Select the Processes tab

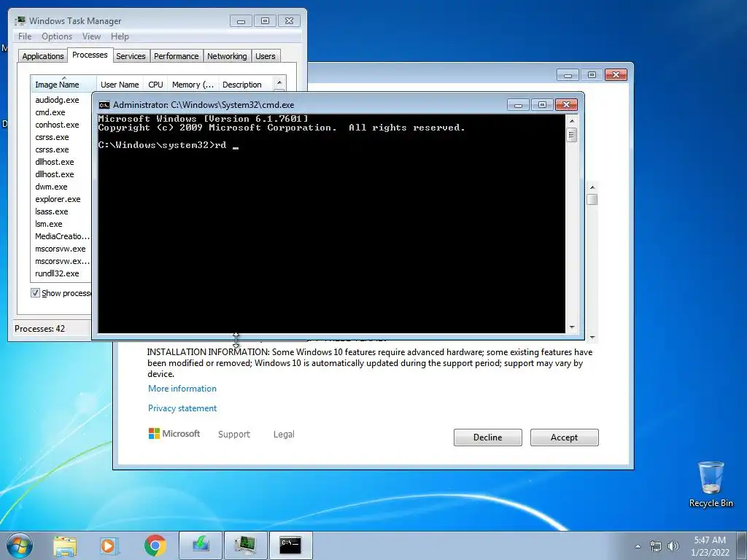[x=90, y=55]
